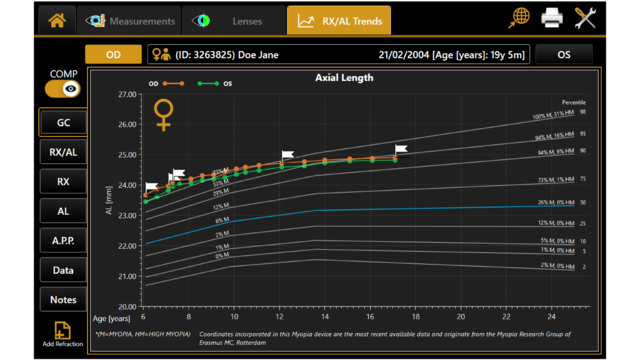The image size is (640, 360).
Task: Click the OS green legend marker
Action: (208, 83)
